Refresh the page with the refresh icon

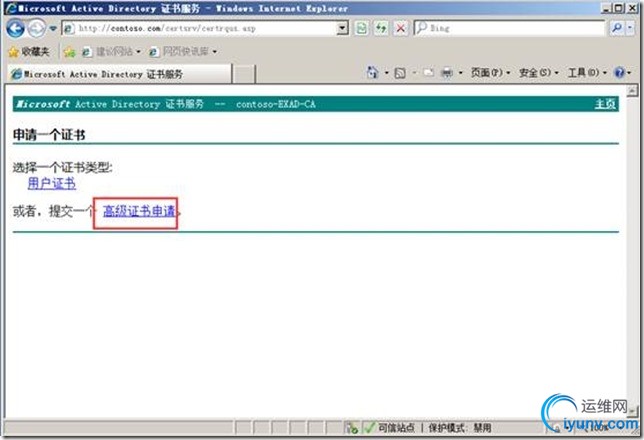click(x=382, y=28)
